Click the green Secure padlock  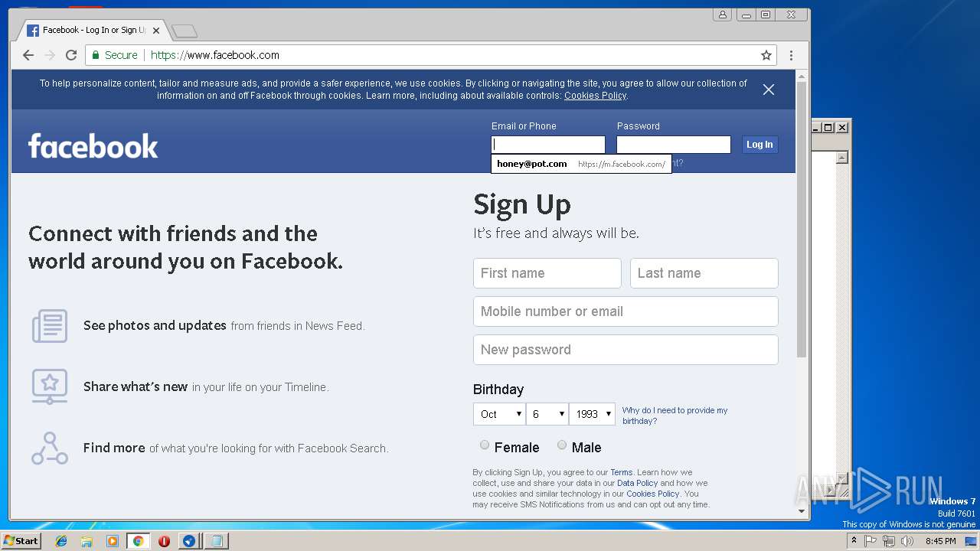(96, 55)
